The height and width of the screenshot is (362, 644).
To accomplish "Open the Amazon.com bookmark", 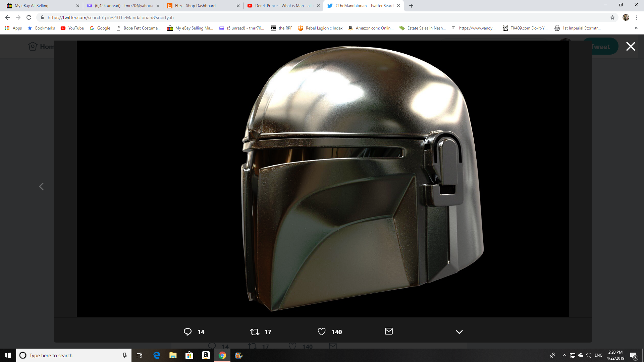I will [x=371, y=28].
